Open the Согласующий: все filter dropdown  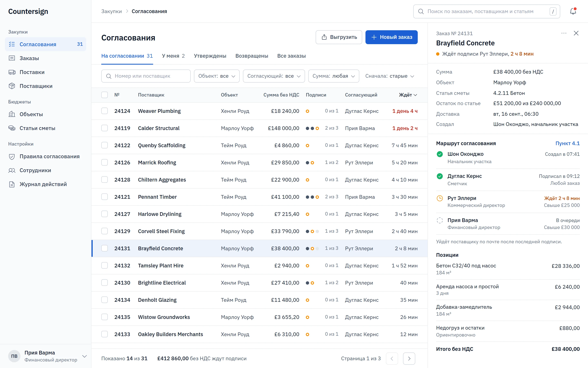tap(274, 76)
